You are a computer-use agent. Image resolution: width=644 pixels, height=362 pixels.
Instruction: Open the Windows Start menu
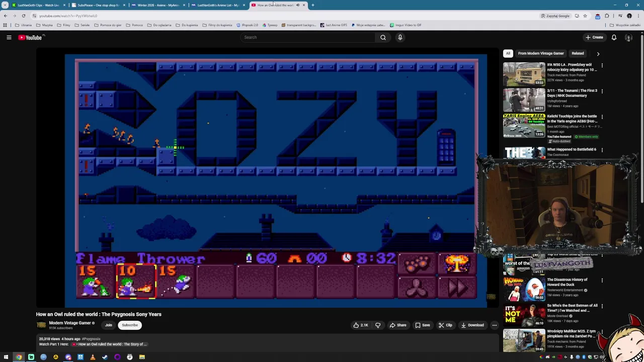click(x=7, y=357)
